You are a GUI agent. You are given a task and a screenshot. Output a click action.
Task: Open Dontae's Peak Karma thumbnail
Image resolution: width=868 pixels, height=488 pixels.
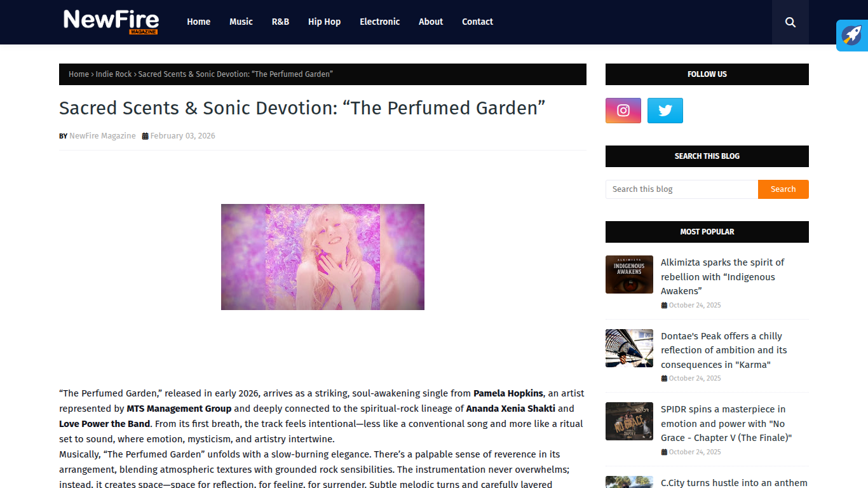(x=629, y=348)
